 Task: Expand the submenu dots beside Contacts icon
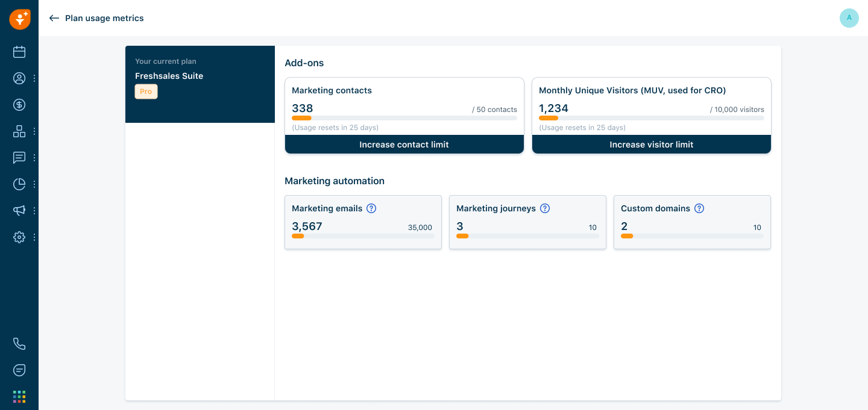[x=34, y=78]
